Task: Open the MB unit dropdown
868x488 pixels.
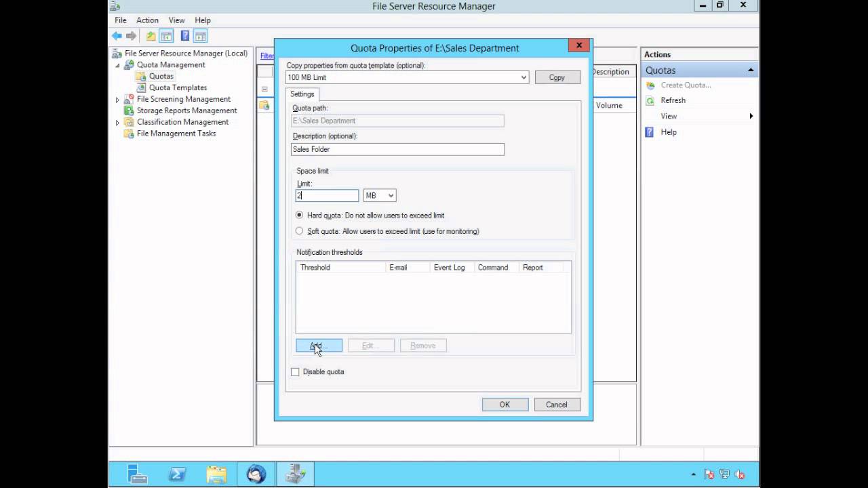Action: 391,195
